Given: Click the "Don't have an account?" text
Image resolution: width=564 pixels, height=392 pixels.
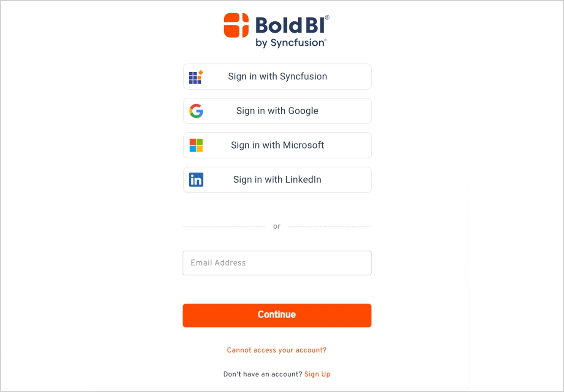Looking at the screenshot, I should point(263,374).
